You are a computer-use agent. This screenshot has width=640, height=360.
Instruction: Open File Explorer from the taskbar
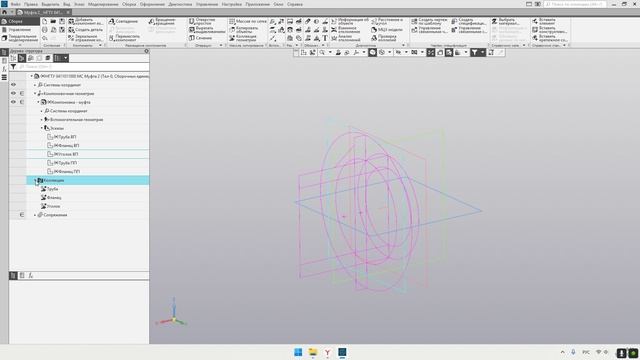point(313,352)
